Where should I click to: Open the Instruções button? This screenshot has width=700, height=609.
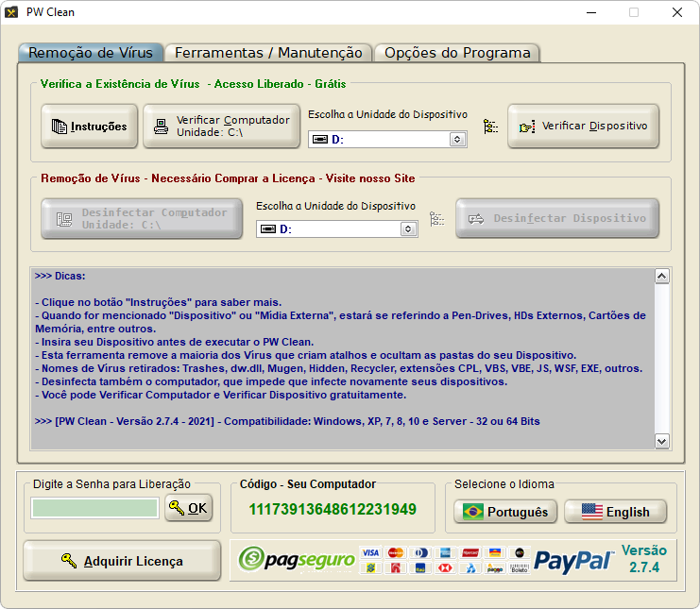coord(89,127)
